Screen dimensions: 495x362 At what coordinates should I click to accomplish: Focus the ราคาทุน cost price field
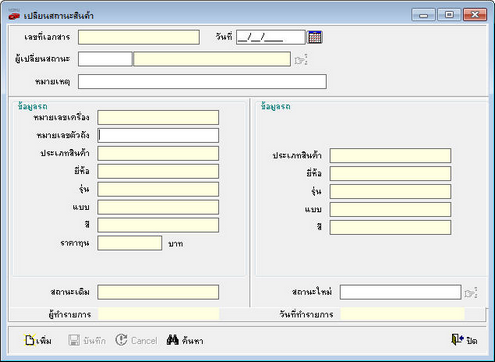pyautogui.click(x=130, y=243)
